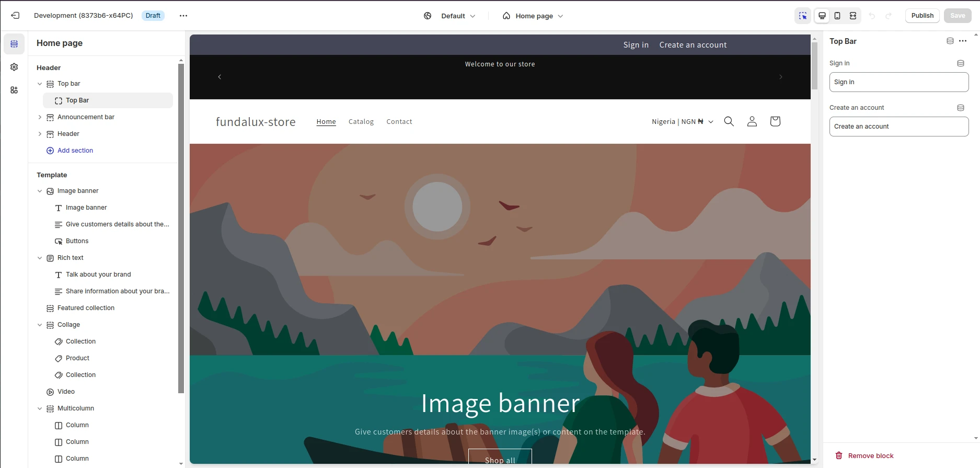The image size is (980, 468).
Task: Open the Default market dropdown
Action: coord(450,16)
